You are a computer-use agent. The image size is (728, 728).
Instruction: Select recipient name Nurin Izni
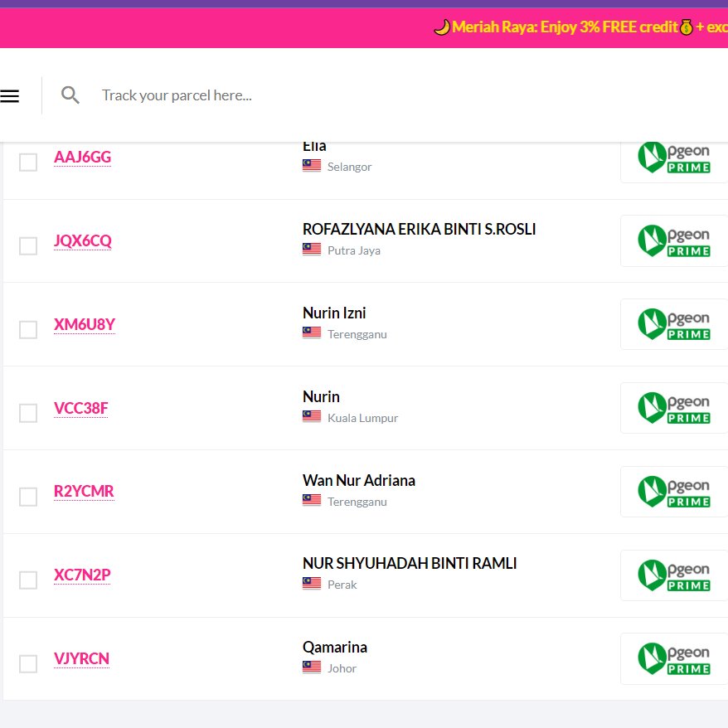point(334,313)
